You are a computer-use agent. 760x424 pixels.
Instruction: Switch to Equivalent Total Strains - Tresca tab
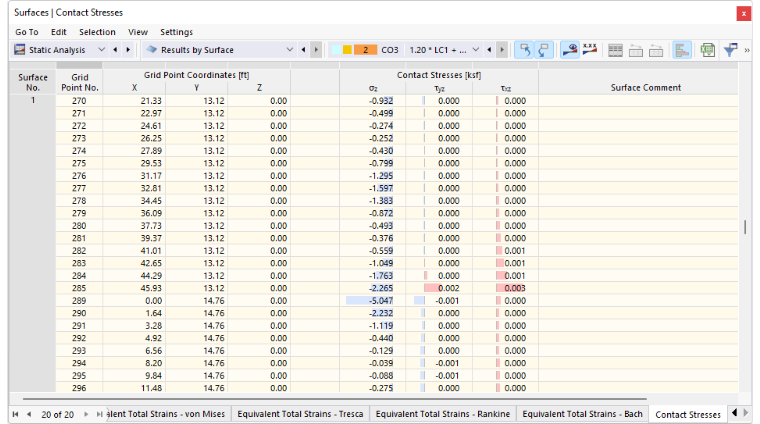pyautogui.click(x=300, y=414)
